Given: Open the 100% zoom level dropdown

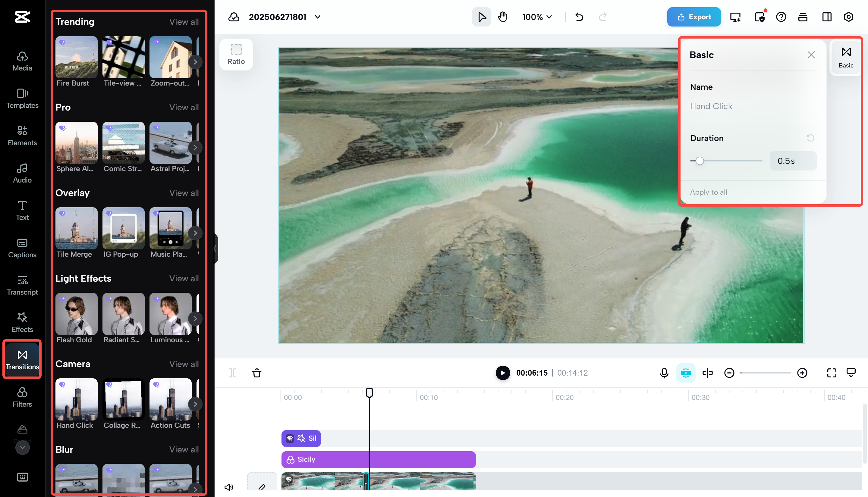Looking at the screenshot, I should (x=536, y=17).
